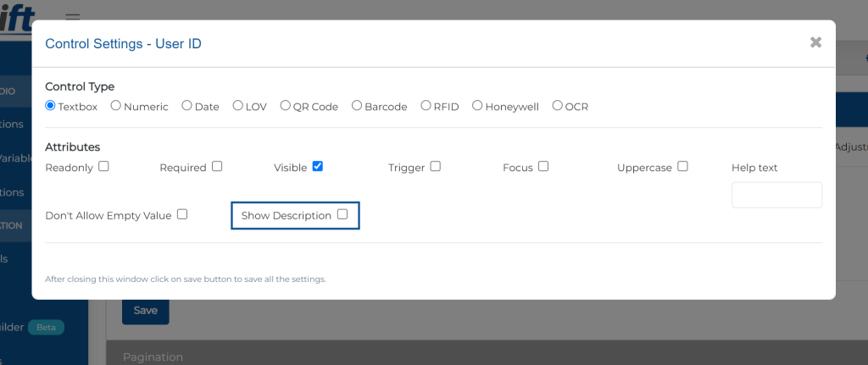The width and height of the screenshot is (868, 365).
Task: Turn on the Uppercase checkbox
Action: (x=682, y=166)
